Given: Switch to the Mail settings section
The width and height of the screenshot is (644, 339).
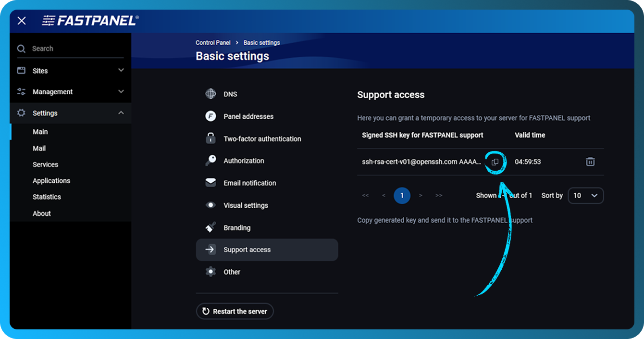Looking at the screenshot, I should click(x=39, y=148).
